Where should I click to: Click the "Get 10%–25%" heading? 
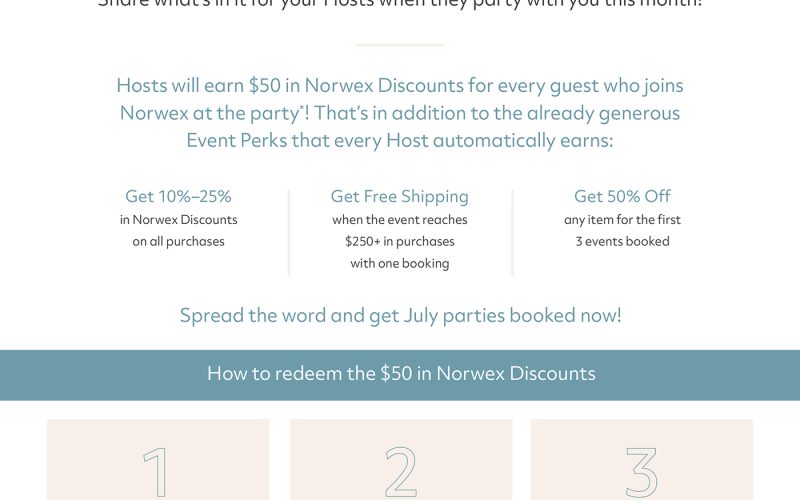[x=178, y=196]
